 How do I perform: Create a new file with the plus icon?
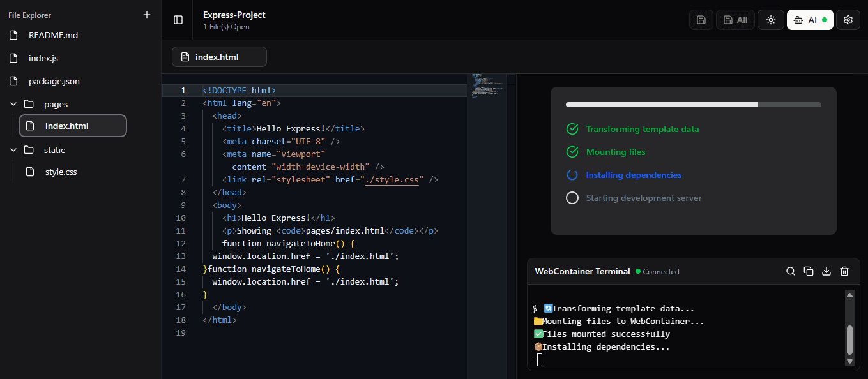point(147,15)
